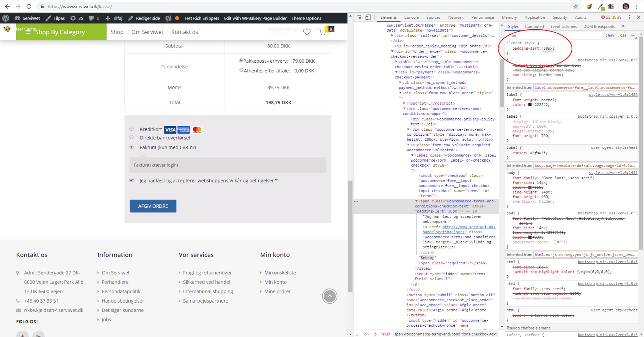Select Afhentes efter aftale shipping option
This screenshot has width=644, height=337.
click(x=241, y=70)
